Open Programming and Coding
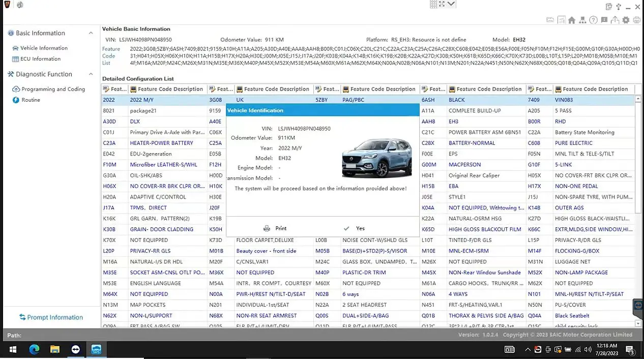This screenshot has width=644, height=359. coord(53,89)
